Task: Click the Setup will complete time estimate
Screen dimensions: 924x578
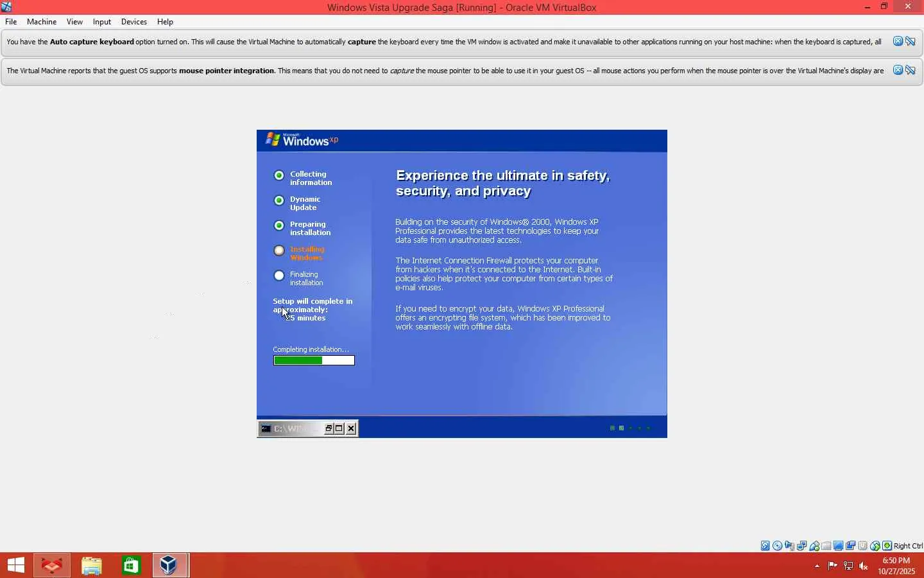Action: click(312, 310)
